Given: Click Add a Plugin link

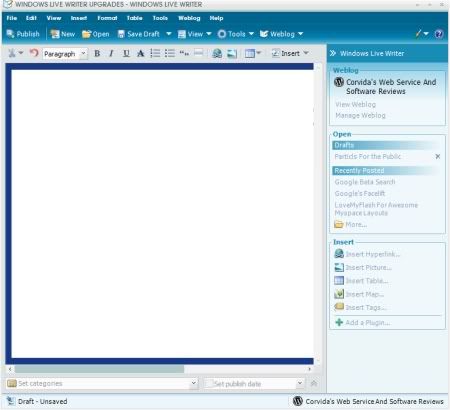Looking at the screenshot, I should click(363, 322).
